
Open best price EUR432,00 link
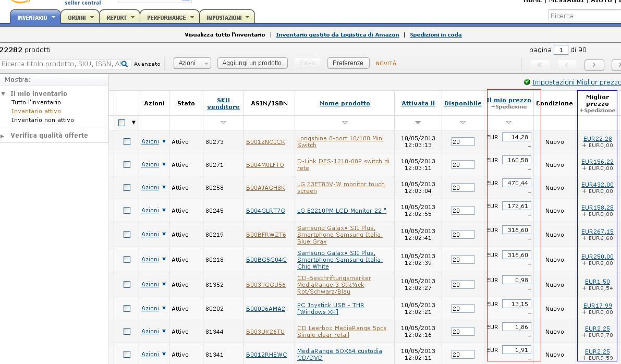click(x=597, y=185)
